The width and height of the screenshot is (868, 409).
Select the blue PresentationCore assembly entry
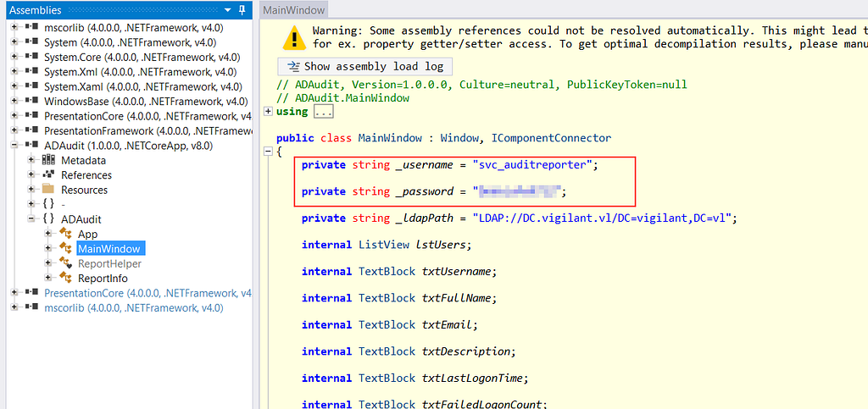click(148, 293)
